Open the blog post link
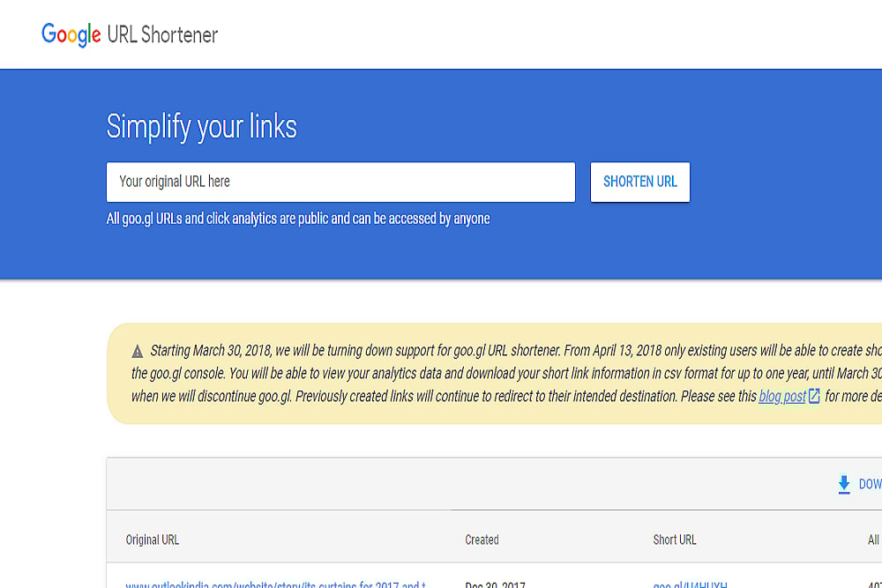 tap(782, 397)
